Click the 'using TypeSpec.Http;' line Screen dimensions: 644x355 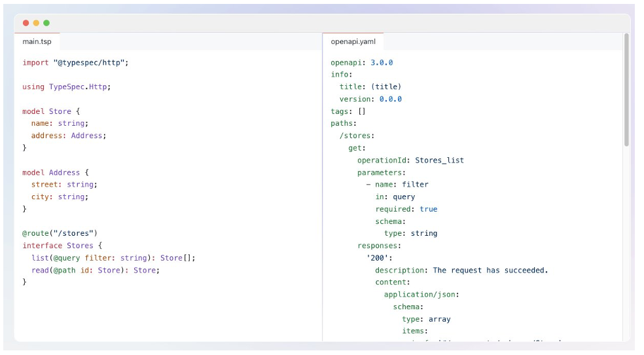pyautogui.click(x=66, y=87)
